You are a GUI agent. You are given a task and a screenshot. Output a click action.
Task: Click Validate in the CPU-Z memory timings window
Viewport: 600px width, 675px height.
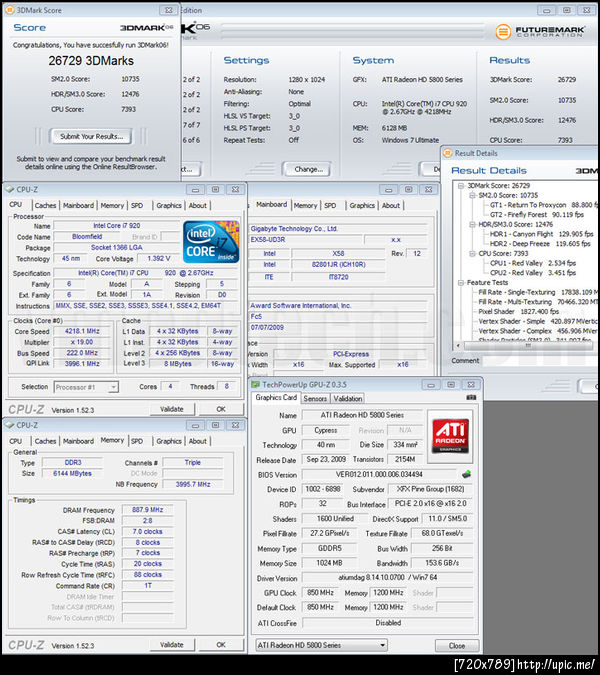[x=172, y=644]
